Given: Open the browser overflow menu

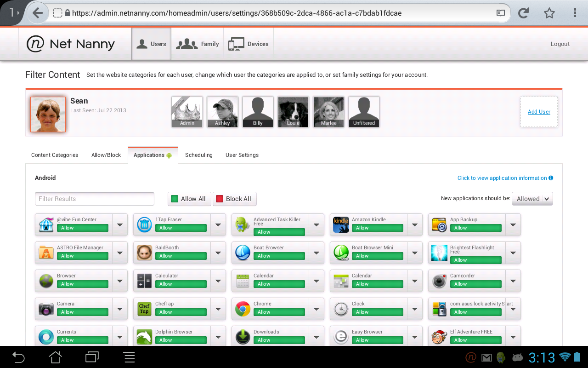Looking at the screenshot, I should (x=575, y=13).
